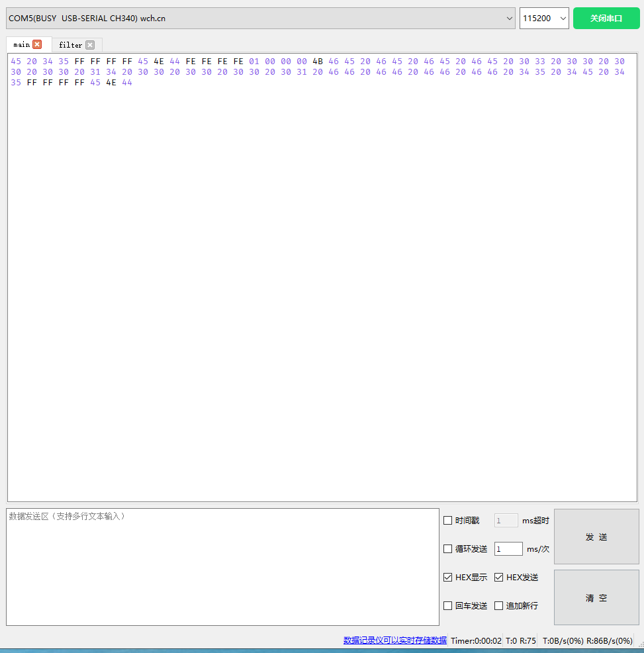Enable the 回车发送 checkbox
Image resolution: width=644 pixels, height=653 pixels.
pyautogui.click(x=448, y=605)
